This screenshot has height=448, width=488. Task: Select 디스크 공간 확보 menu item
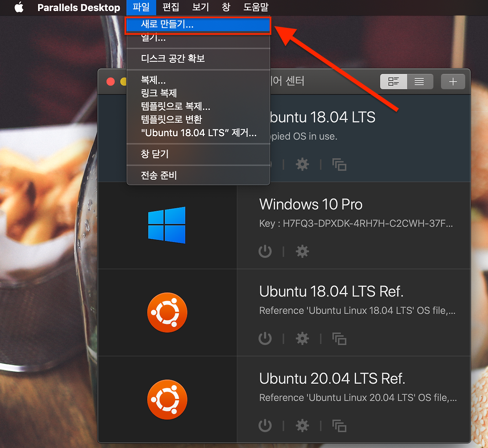[x=198, y=58]
